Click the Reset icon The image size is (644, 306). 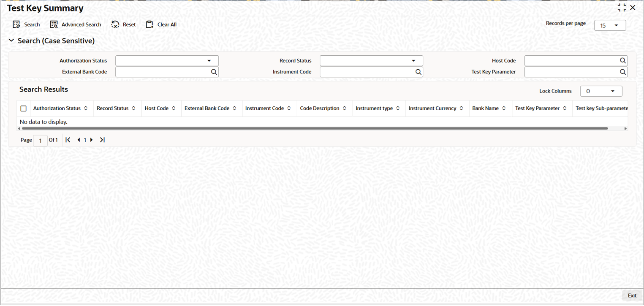115,24
